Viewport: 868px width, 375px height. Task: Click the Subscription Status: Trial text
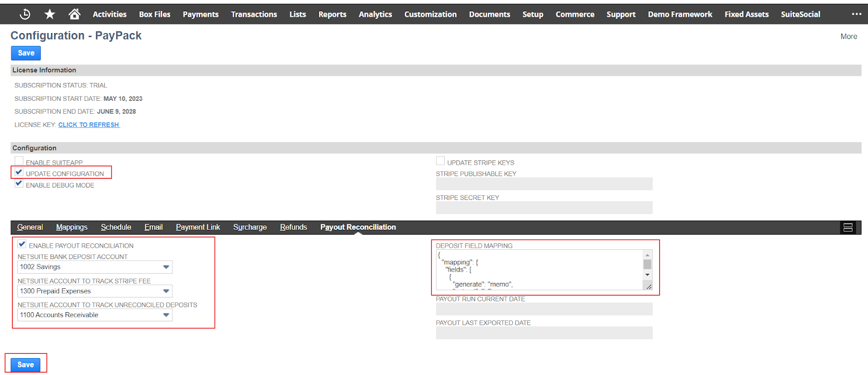click(x=61, y=86)
